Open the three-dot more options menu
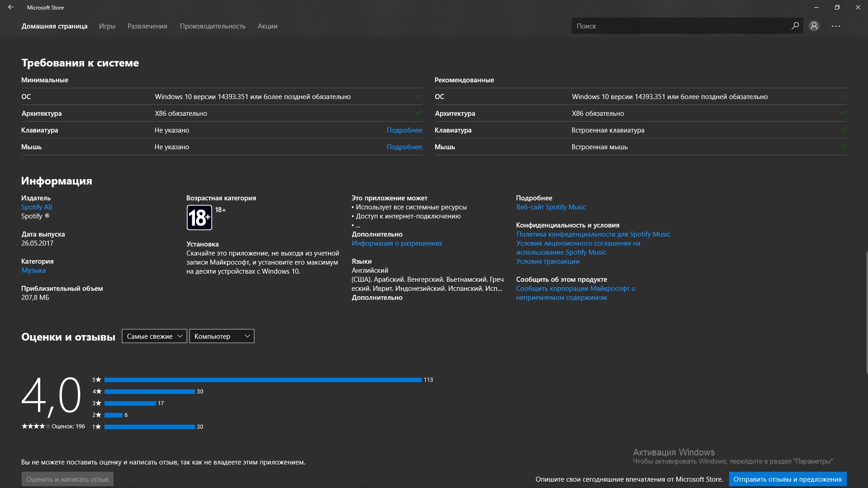This screenshot has width=868, height=488. coord(835,26)
